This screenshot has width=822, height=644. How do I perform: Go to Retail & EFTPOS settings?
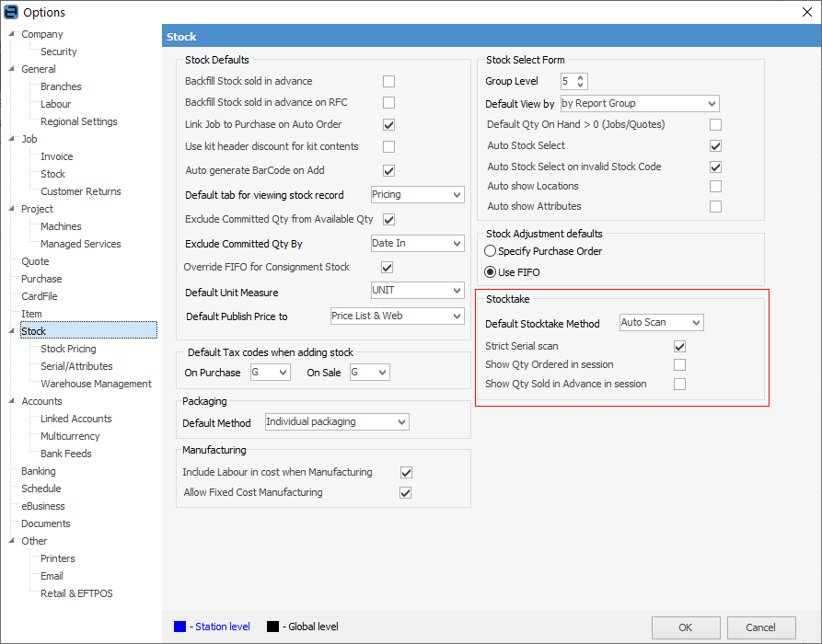pyautogui.click(x=76, y=593)
